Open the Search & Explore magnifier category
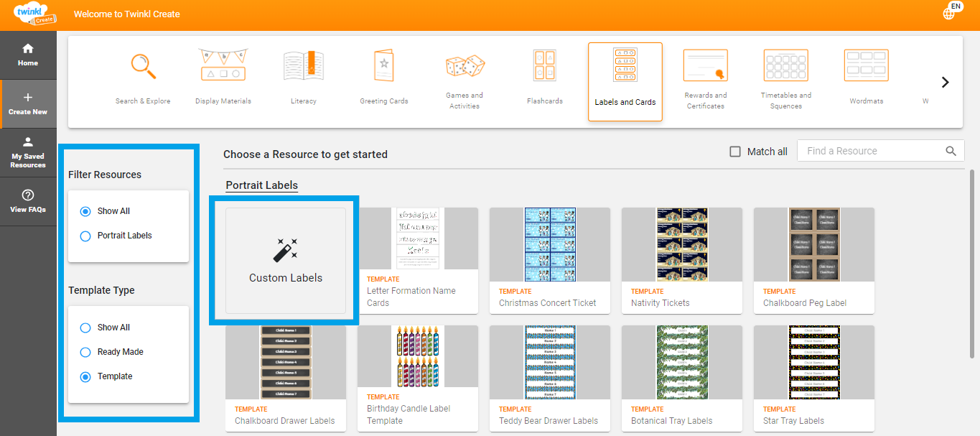Viewport: 980px width, 436px height. coord(143,68)
